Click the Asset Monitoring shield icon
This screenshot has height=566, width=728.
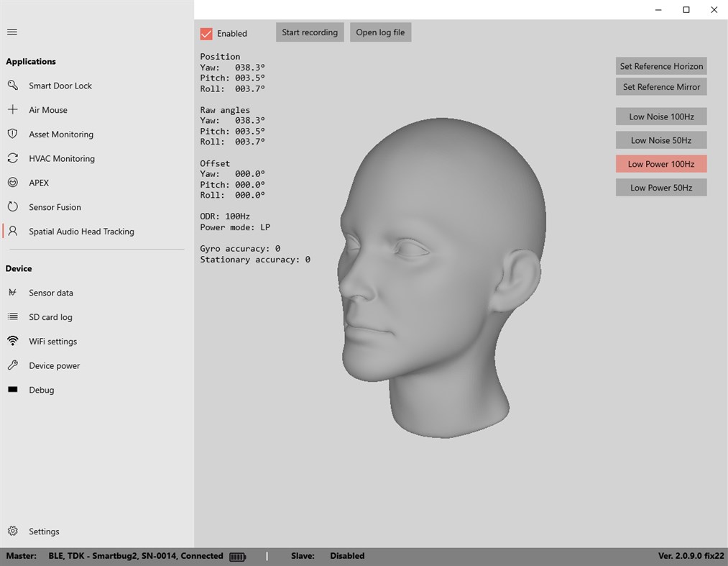coord(12,134)
